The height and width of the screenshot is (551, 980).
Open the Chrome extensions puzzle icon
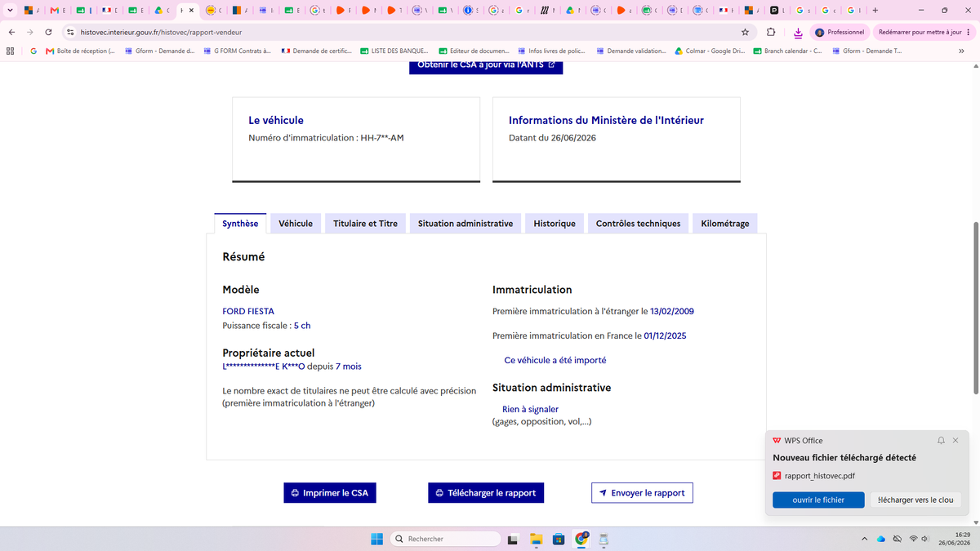772,32
